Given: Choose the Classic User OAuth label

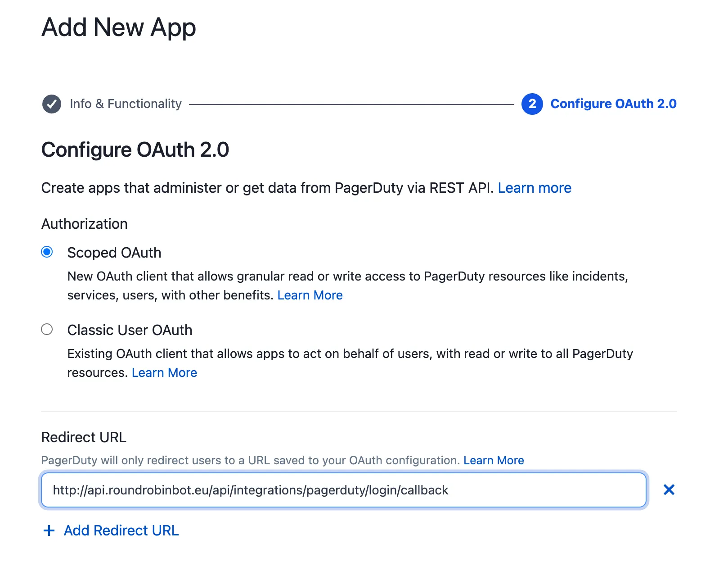Looking at the screenshot, I should coord(130,330).
